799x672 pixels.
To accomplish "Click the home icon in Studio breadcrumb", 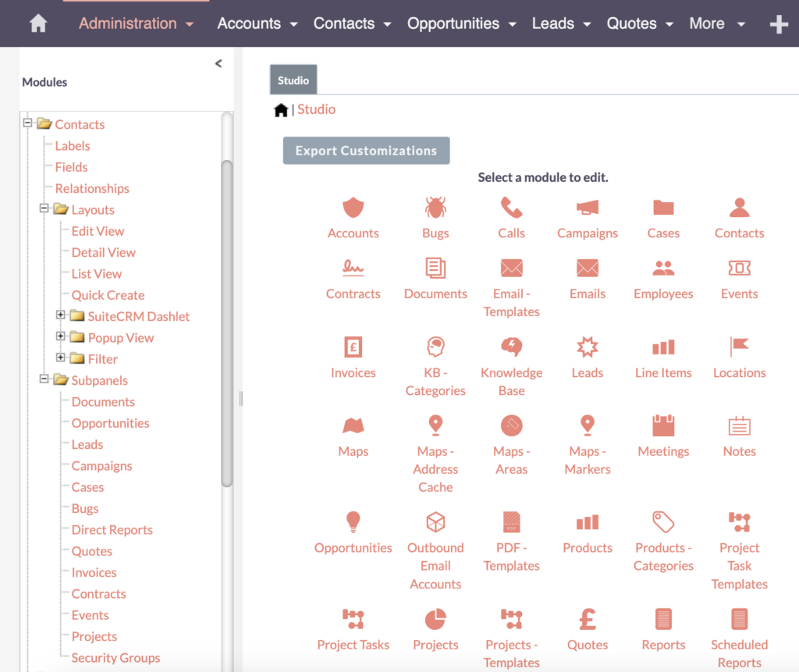I will pyautogui.click(x=281, y=109).
